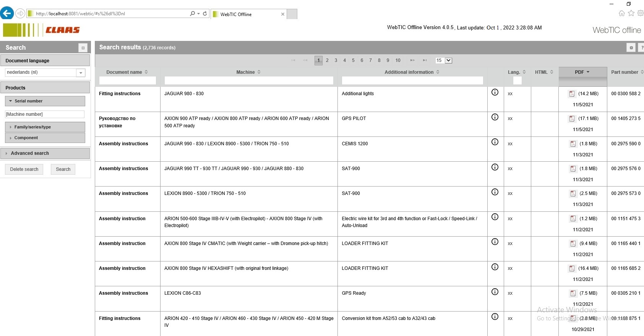
Task: Sort results by Lang. column
Action: click(517, 72)
